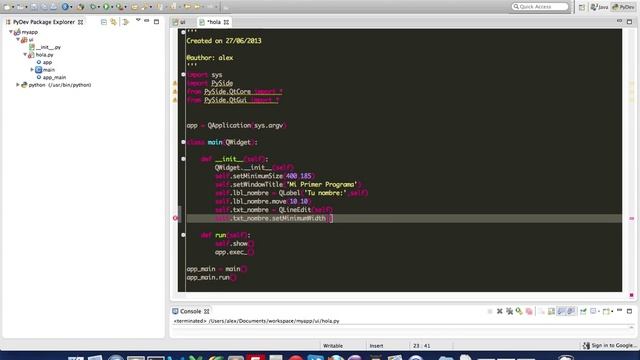
Task: Focus the Quick Access search field
Action: [540, 7]
